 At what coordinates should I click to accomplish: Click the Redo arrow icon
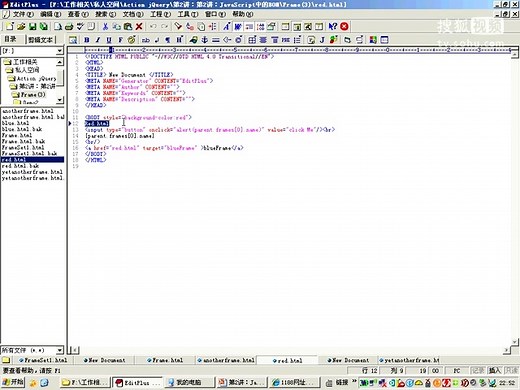pos(165,26)
